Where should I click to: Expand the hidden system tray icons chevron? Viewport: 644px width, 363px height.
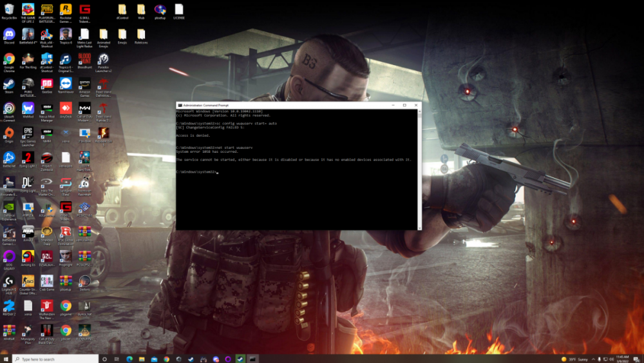pos(594,358)
